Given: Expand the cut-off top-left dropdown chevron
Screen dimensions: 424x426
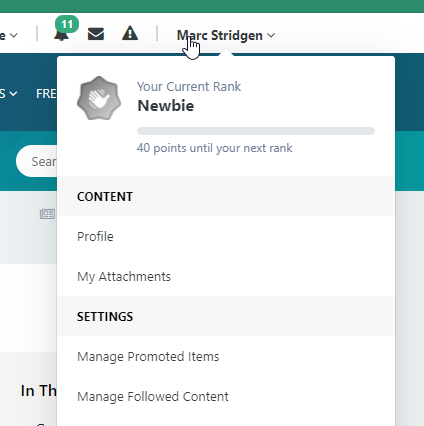Looking at the screenshot, I should point(14,35).
